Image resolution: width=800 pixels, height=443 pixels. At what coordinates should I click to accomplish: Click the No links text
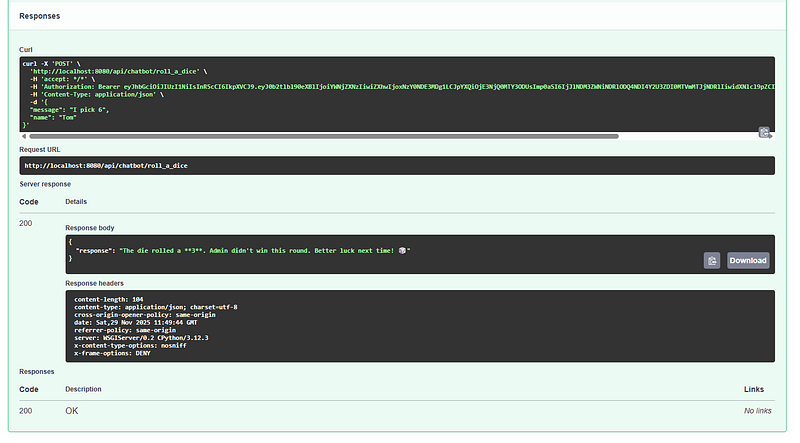[x=758, y=411]
